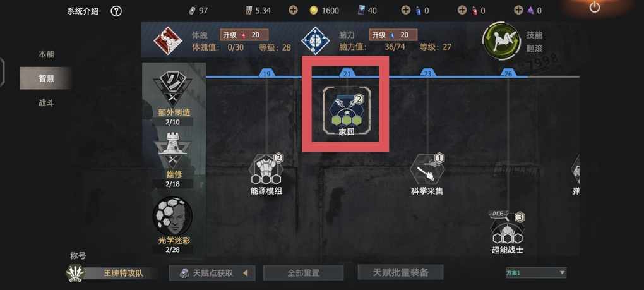Click the 体魄 升级 button

pyautogui.click(x=244, y=35)
